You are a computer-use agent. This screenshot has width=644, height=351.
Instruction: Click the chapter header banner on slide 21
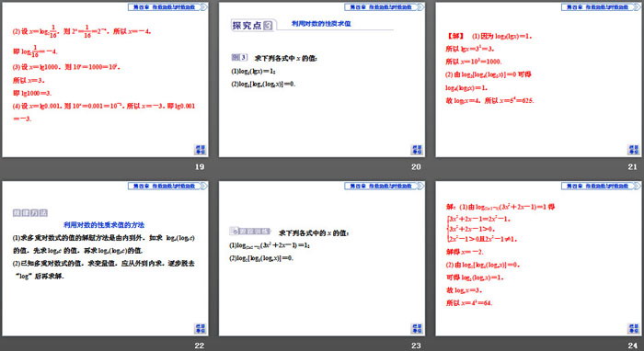[x=601, y=7]
